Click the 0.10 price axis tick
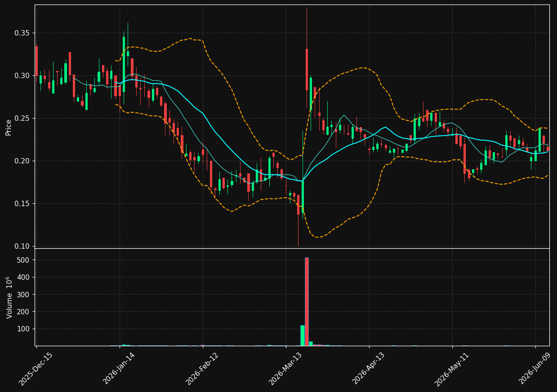The width and height of the screenshot is (557, 392). tap(22, 247)
